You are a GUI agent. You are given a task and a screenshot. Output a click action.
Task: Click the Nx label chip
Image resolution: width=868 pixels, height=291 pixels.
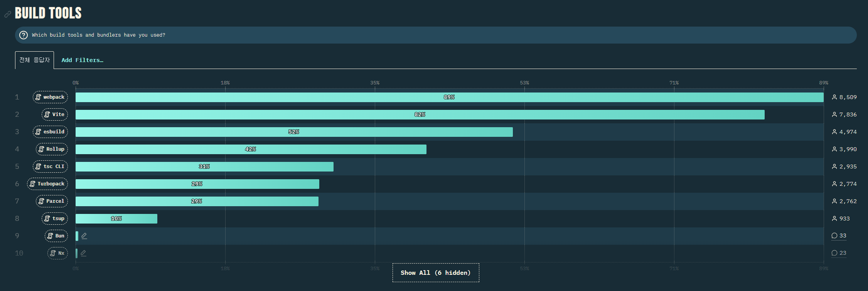point(57,253)
